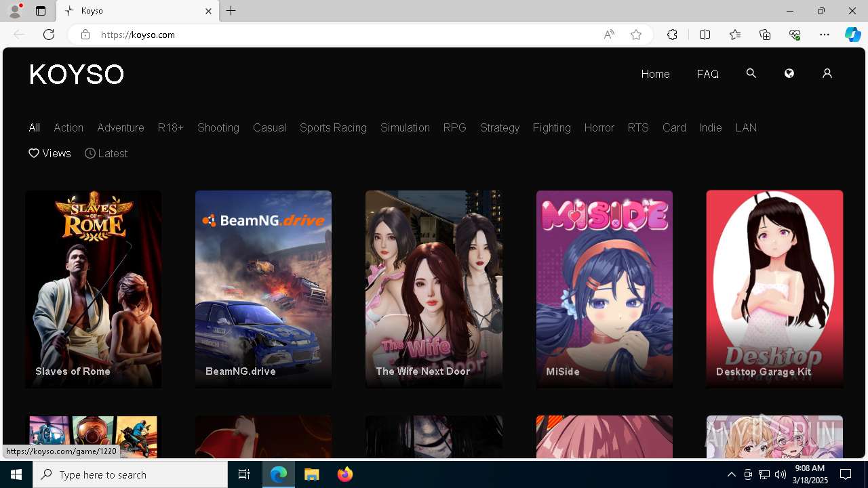Open the volume control tray icon
Viewport: 868px width, 488px height.
[x=781, y=474]
